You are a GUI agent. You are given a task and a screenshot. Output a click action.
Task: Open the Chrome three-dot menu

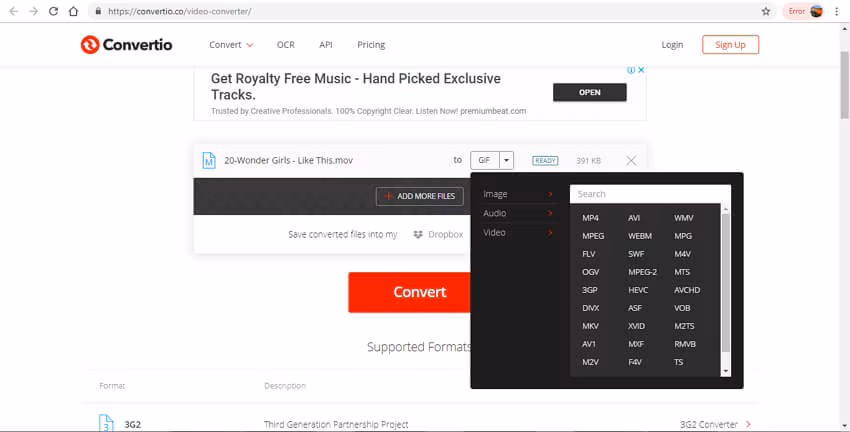pyautogui.click(x=837, y=11)
